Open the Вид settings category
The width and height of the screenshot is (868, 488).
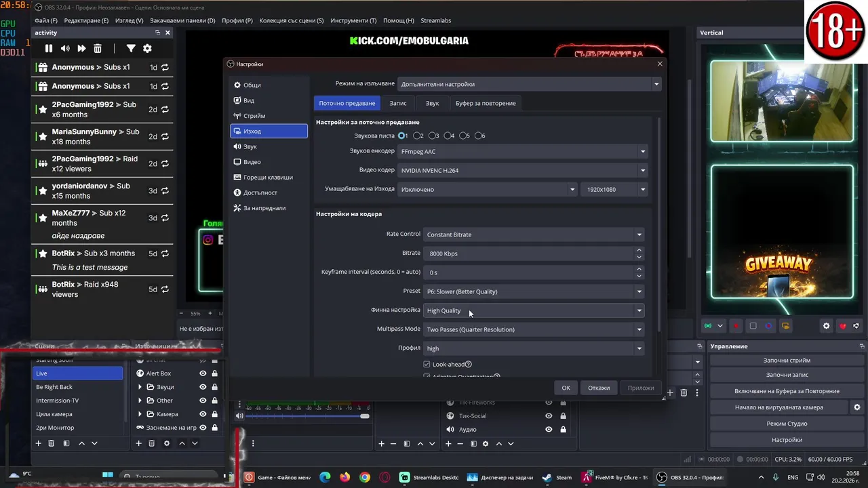coord(269,100)
